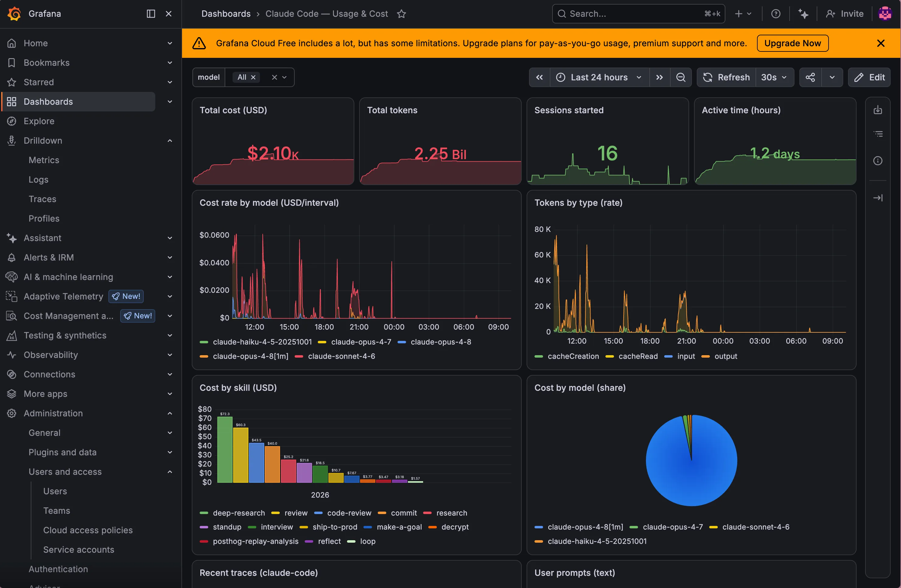Screen dimensions: 901x588
Task: Open Drilldown Traces
Action: (x=42, y=199)
